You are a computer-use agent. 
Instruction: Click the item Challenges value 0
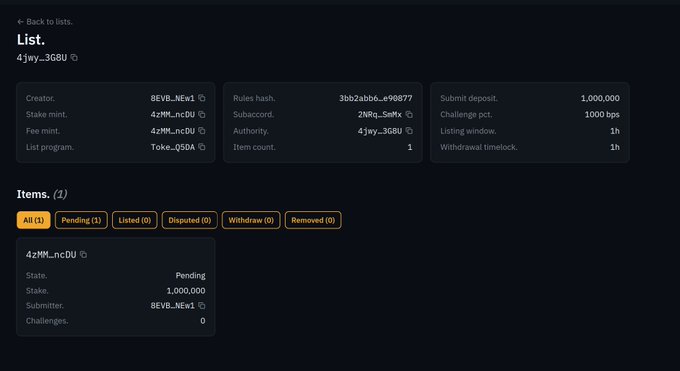click(x=203, y=321)
